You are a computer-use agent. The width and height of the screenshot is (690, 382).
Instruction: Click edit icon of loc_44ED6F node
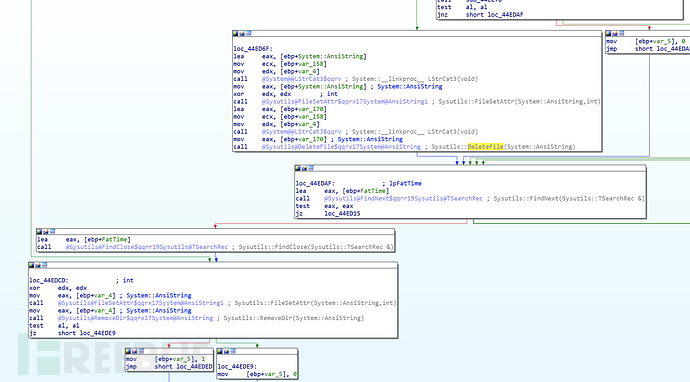pyautogui.click(x=242, y=33)
